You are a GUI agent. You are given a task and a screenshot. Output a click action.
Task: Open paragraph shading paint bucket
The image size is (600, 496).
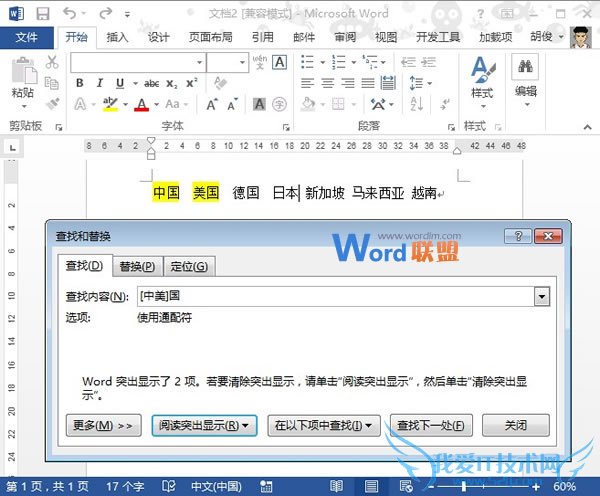pyautogui.click(x=308, y=104)
